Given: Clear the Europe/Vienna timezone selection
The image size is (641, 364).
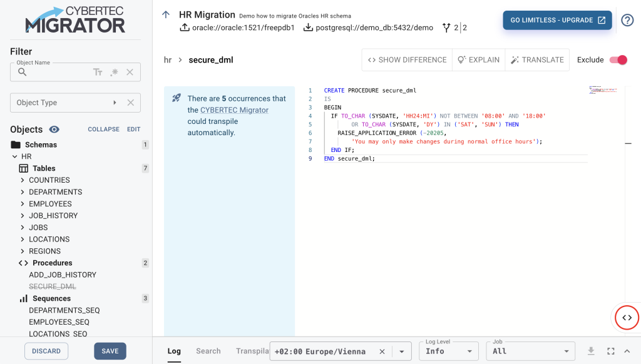Looking at the screenshot, I should 382,351.
